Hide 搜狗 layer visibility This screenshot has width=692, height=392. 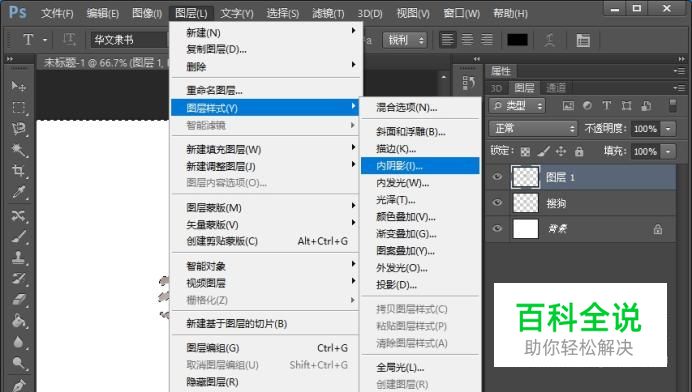point(497,203)
